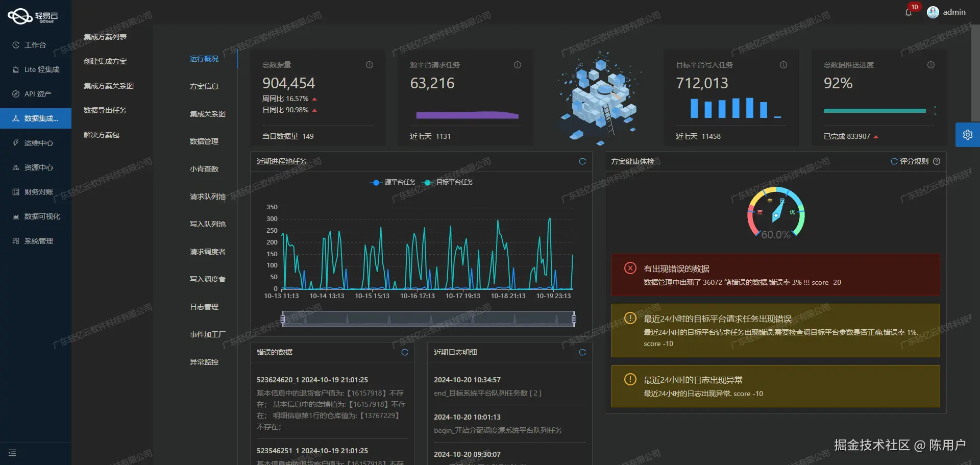This screenshot has height=465, width=980.
Task: Select 数据导出任务 submenu item
Action: [105, 110]
